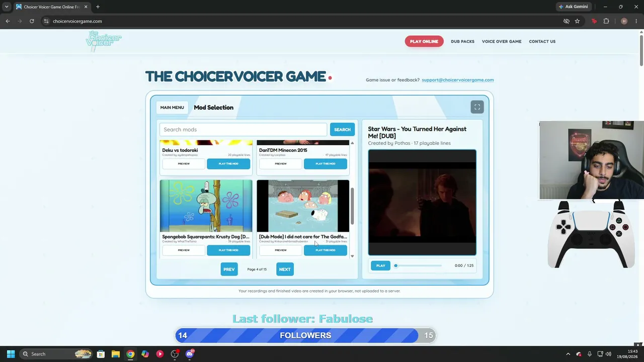Open the red play-button app in taskbar
The width and height of the screenshot is (644, 362).
(x=160, y=354)
